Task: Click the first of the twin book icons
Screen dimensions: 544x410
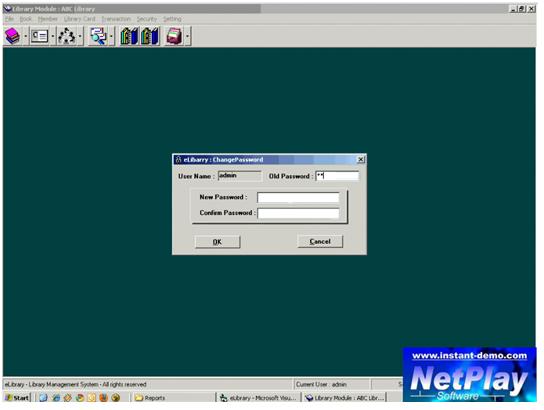Action: [x=129, y=36]
